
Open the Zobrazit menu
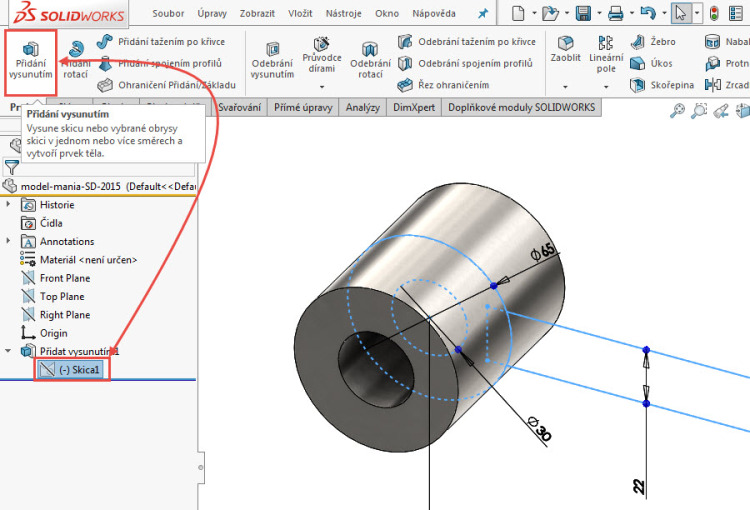pyautogui.click(x=257, y=13)
